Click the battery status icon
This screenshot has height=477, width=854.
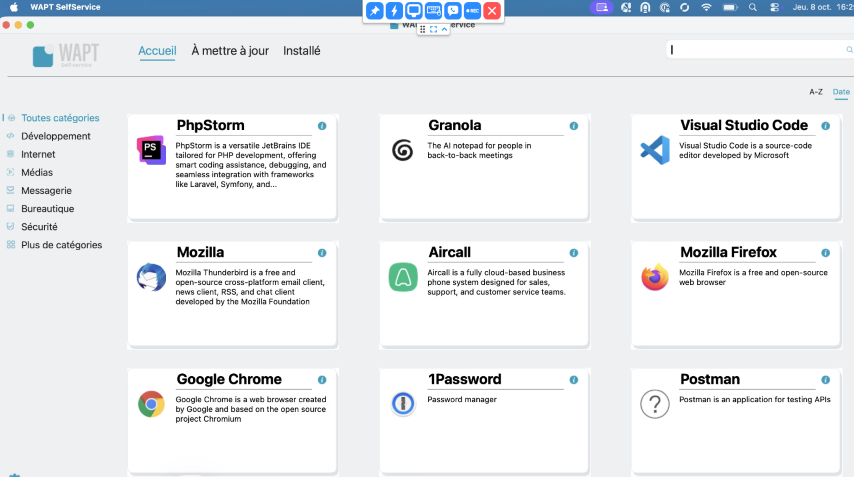(730, 8)
